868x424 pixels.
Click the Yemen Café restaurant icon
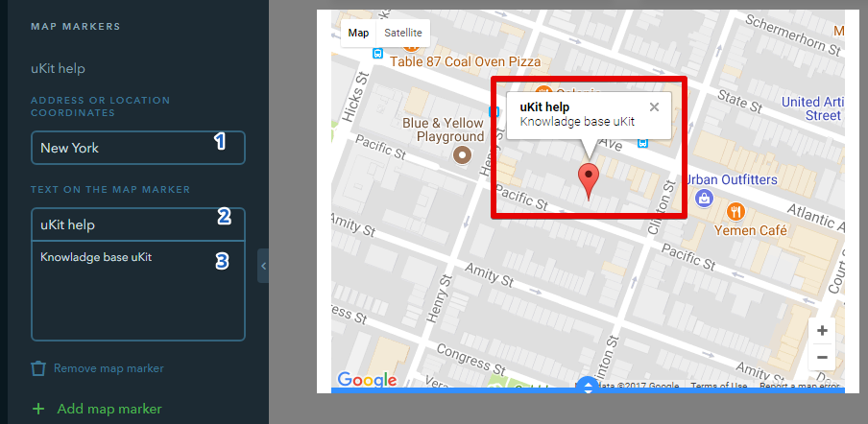point(735,211)
